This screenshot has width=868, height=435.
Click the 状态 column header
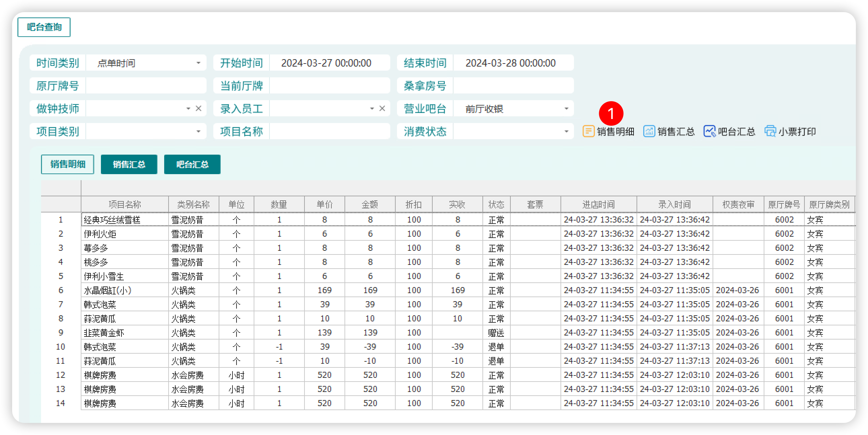click(x=497, y=204)
